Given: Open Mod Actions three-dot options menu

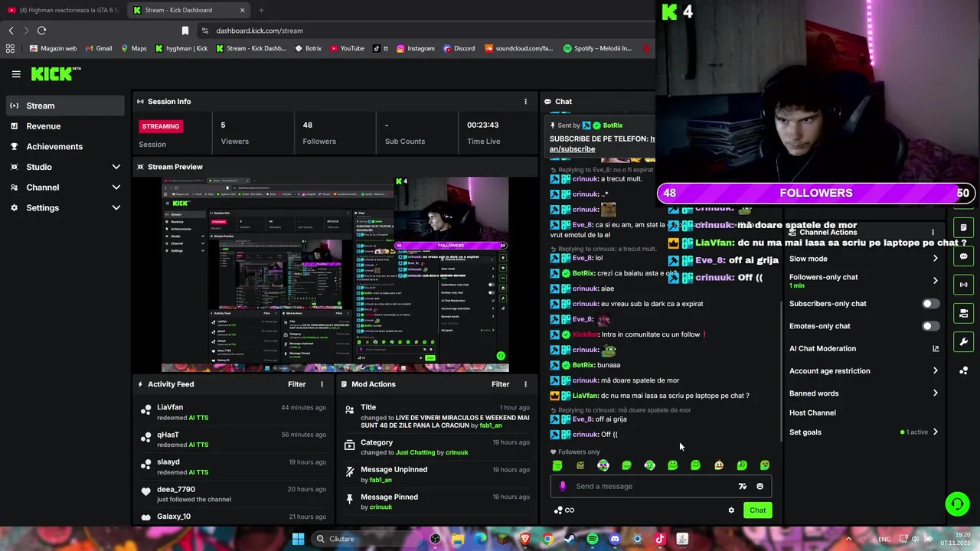Looking at the screenshot, I should click(x=525, y=384).
